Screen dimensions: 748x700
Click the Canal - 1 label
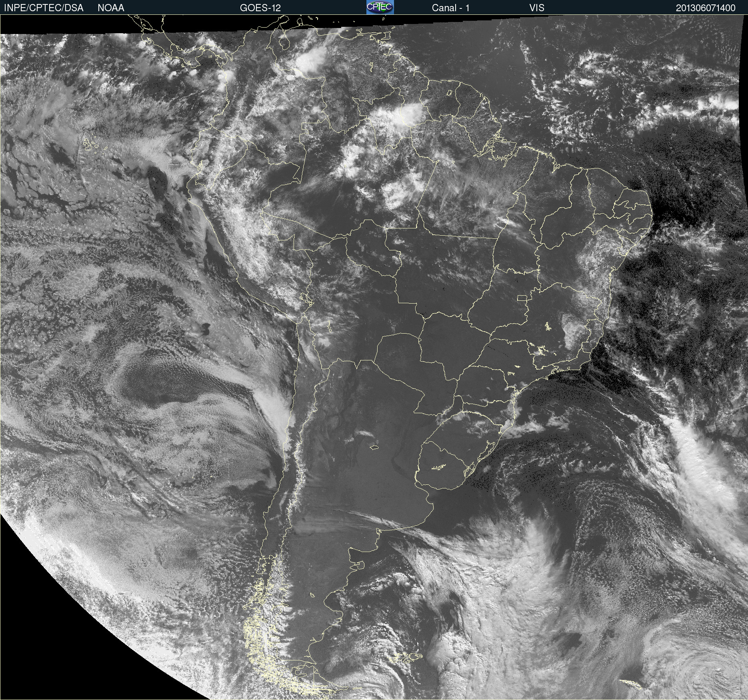tap(450, 8)
